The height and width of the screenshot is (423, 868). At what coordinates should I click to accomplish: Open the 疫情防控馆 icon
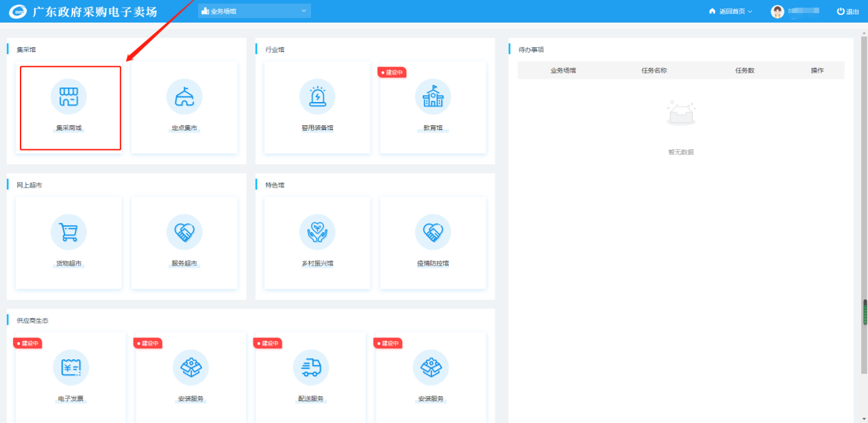pos(433,232)
